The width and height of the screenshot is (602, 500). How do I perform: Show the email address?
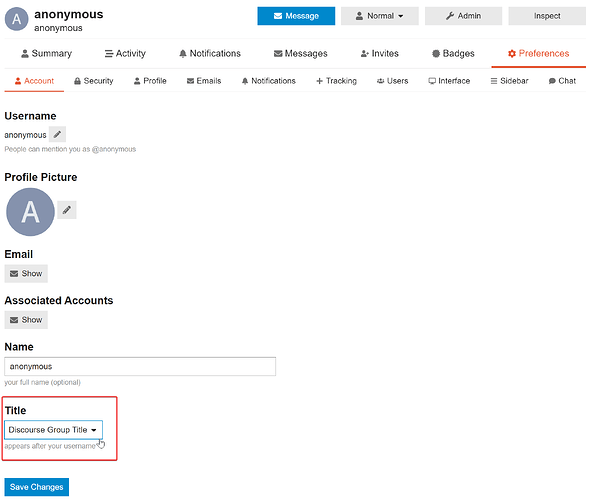click(26, 273)
